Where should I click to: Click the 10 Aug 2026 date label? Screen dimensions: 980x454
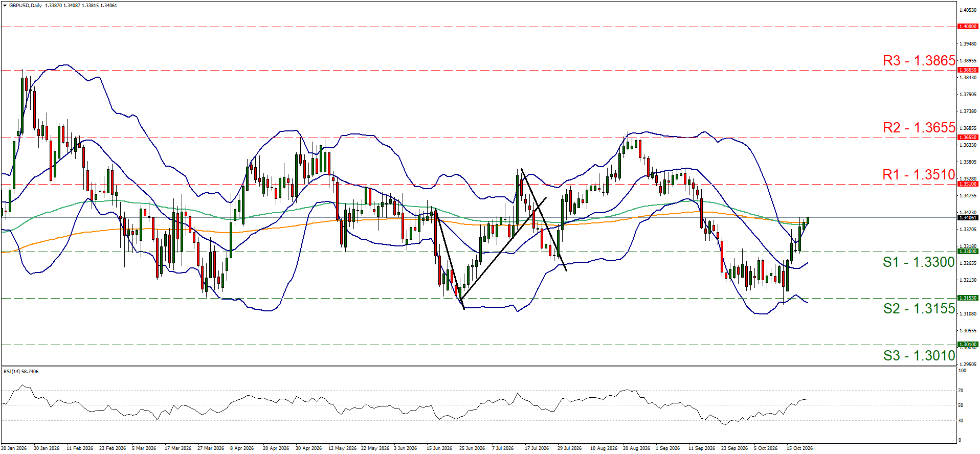pyautogui.click(x=604, y=448)
